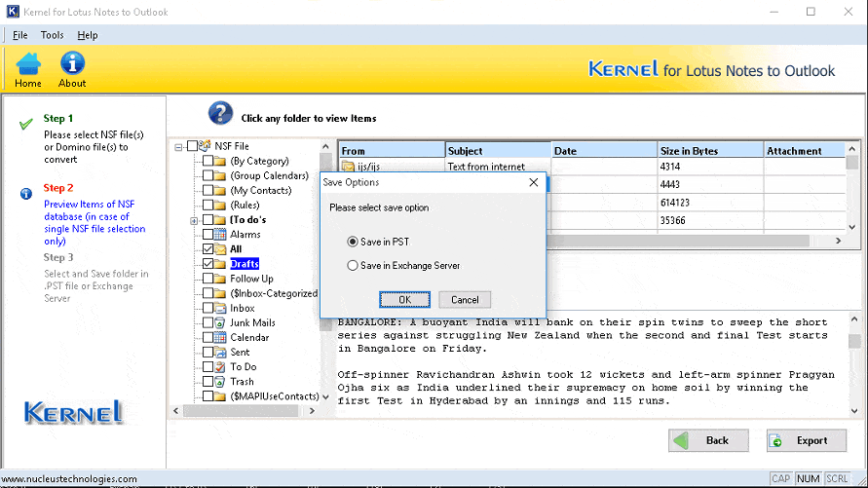The width and height of the screenshot is (868, 488).
Task: Collapse the NSF File root node
Action: [x=179, y=147]
